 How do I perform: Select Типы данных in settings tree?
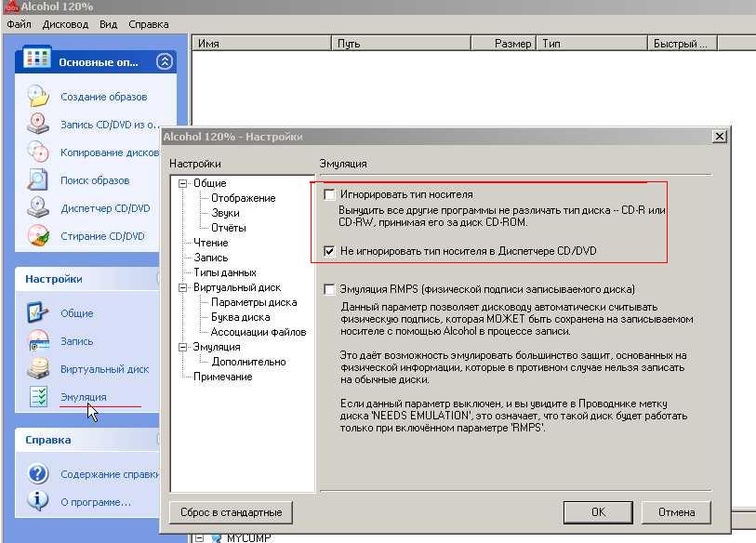click(225, 272)
